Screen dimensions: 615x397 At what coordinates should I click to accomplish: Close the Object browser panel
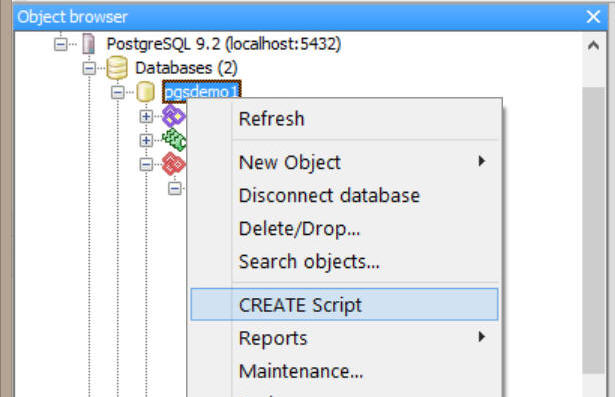pyautogui.click(x=593, y=17)
